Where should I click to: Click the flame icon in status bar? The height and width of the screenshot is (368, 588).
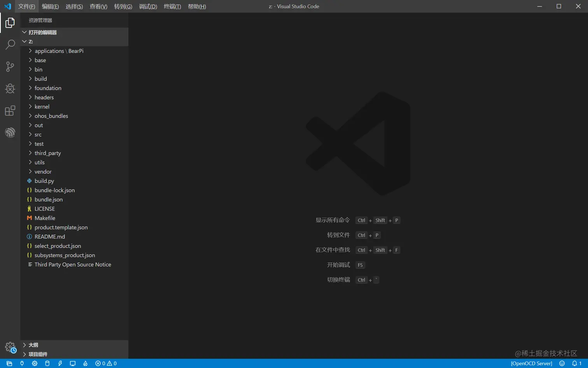click(x=85, y=363)
